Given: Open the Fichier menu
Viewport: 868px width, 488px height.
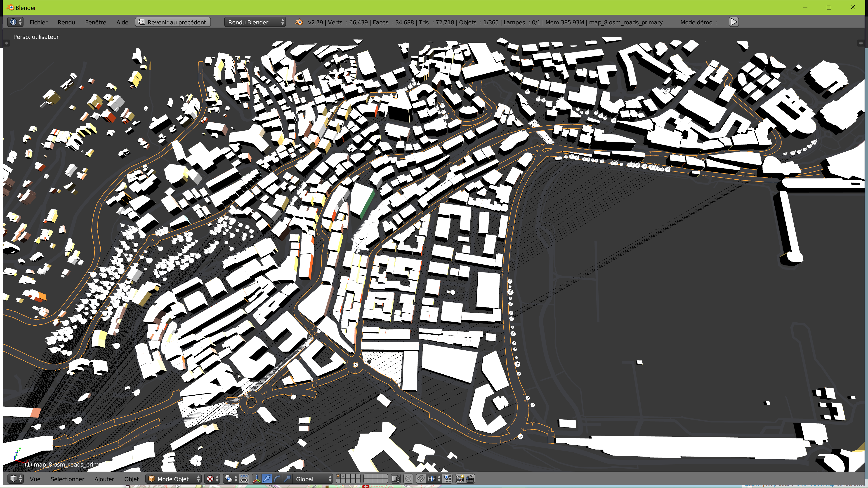Looking at the screenshot, I should [38, 22].
